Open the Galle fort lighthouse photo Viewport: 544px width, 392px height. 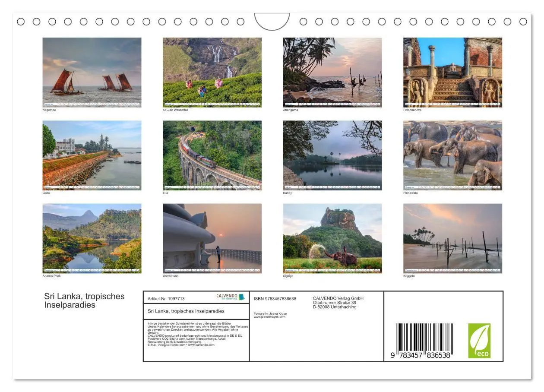point(92,155)
